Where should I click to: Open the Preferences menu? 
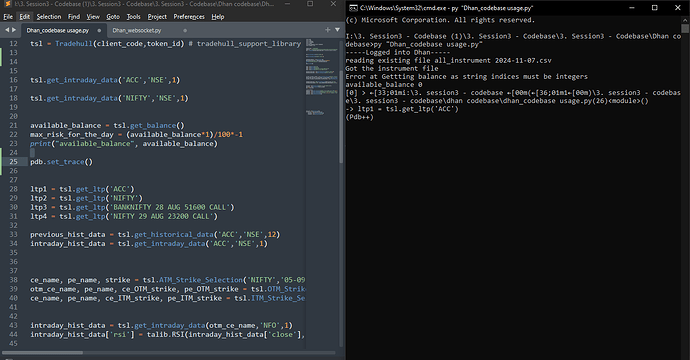pos(189,17)
